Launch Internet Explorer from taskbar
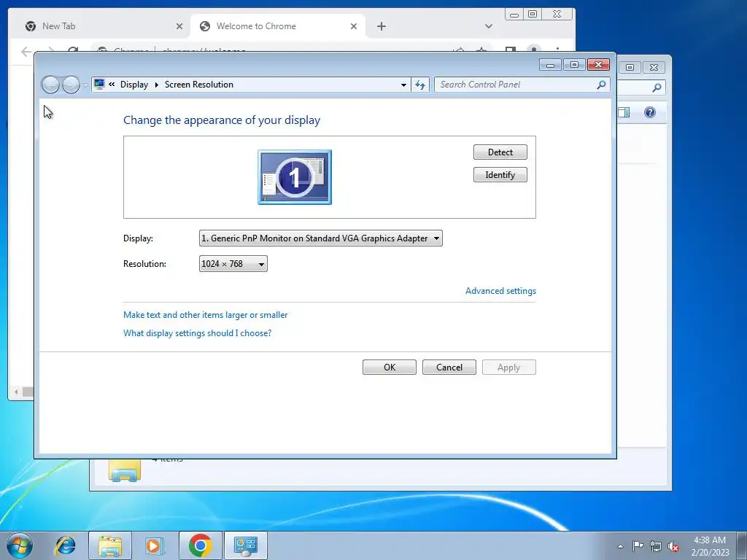 point(65,545)
